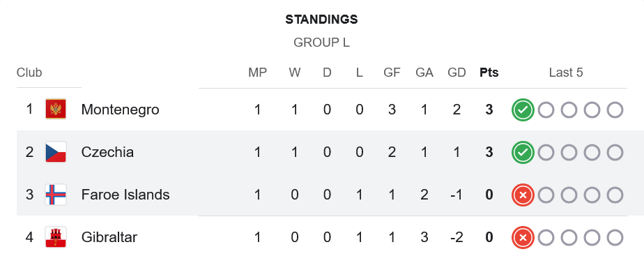
Task: Click the GD column header
Action: point(457,73)
